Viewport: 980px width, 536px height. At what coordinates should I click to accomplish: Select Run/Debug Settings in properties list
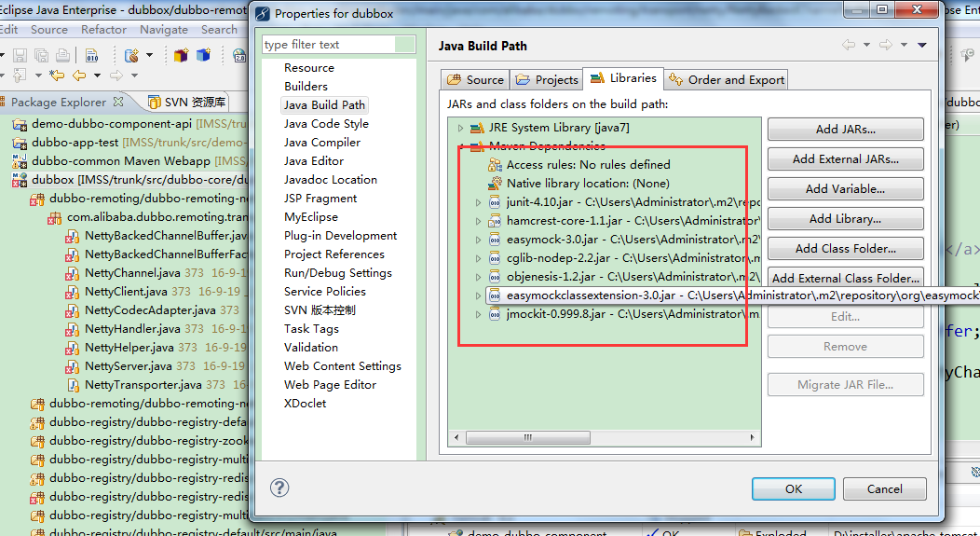(x=338, y=273)
